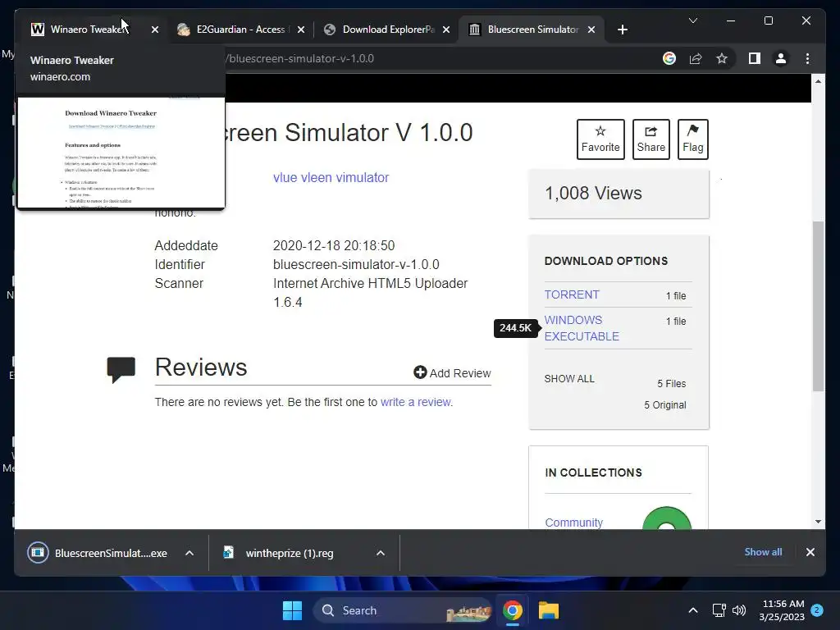Viewport: 840px width, 630px height.
Task: Open a new browser tab
Action: click(x=622, y=30)
